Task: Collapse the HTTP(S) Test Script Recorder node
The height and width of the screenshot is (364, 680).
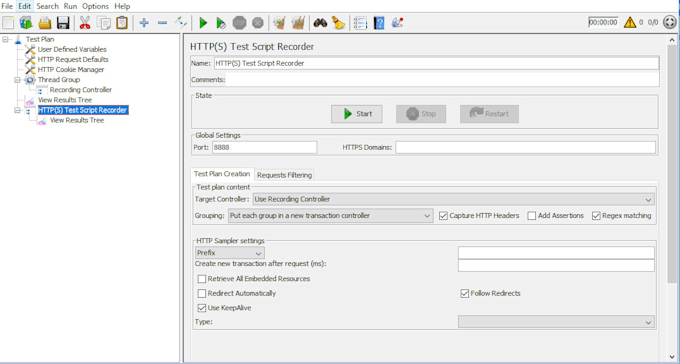Action: pyautogui.click(x=17, y=110)
